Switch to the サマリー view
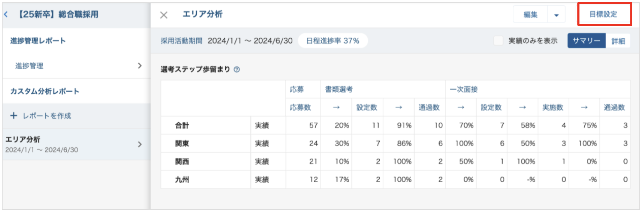Screen dimensions: 644x214 [x=586, y=41]
